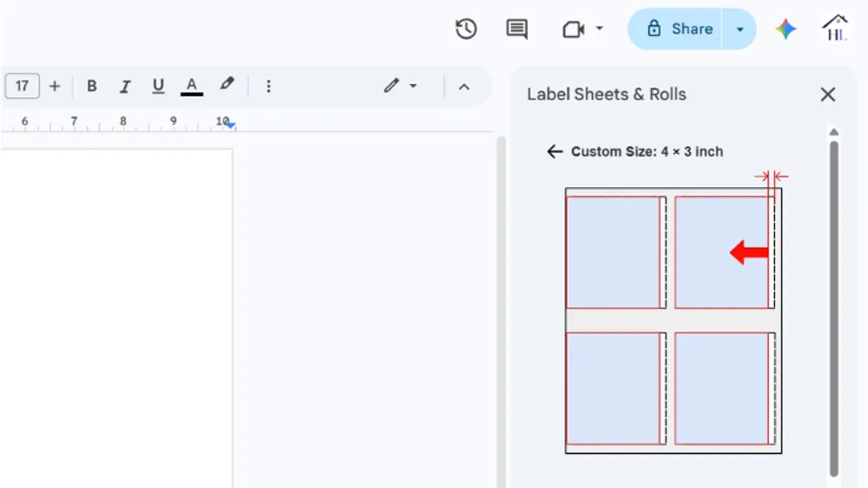Click the label sheet layout preview
This screenshot has width=868, height=488.
click(x=673, y=320)
